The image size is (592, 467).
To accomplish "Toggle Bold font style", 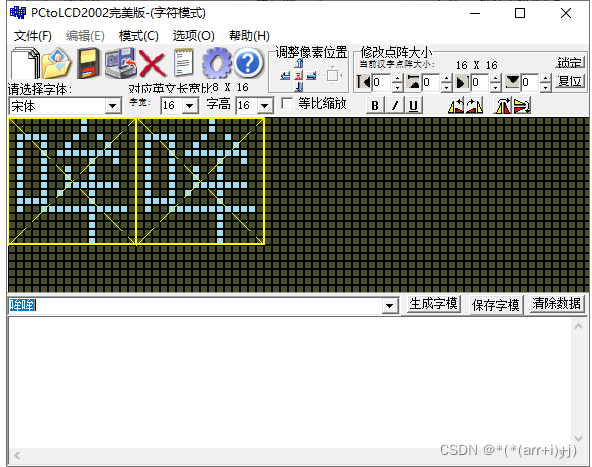I will tap(375, 105).
